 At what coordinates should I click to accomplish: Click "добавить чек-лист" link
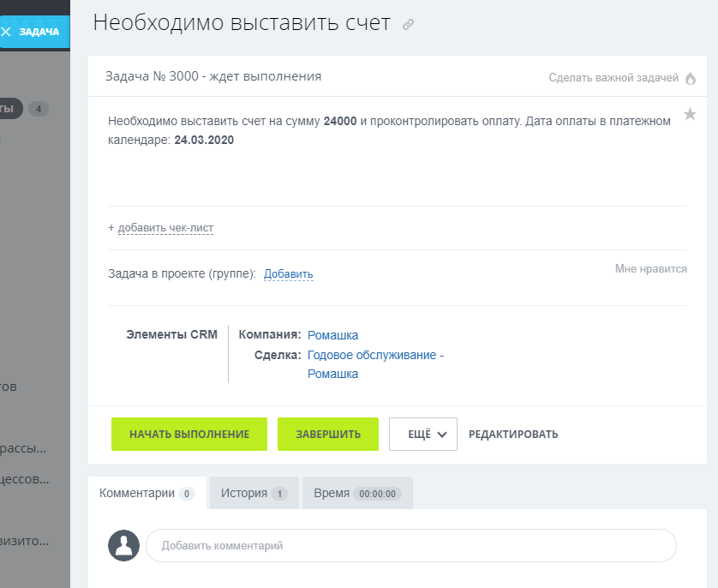pyautogui.click(x=165, y=228)
